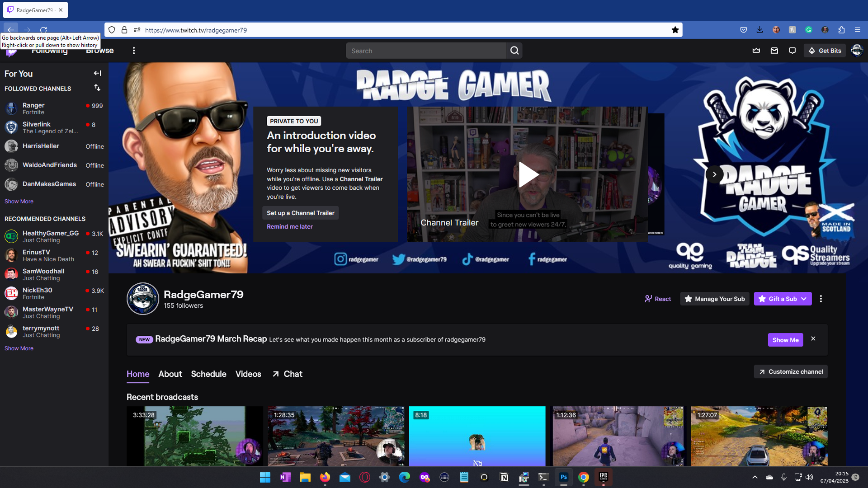868x488 pixels.
Task: Dismiss the March Recap banner
Action: pos(813,338)
